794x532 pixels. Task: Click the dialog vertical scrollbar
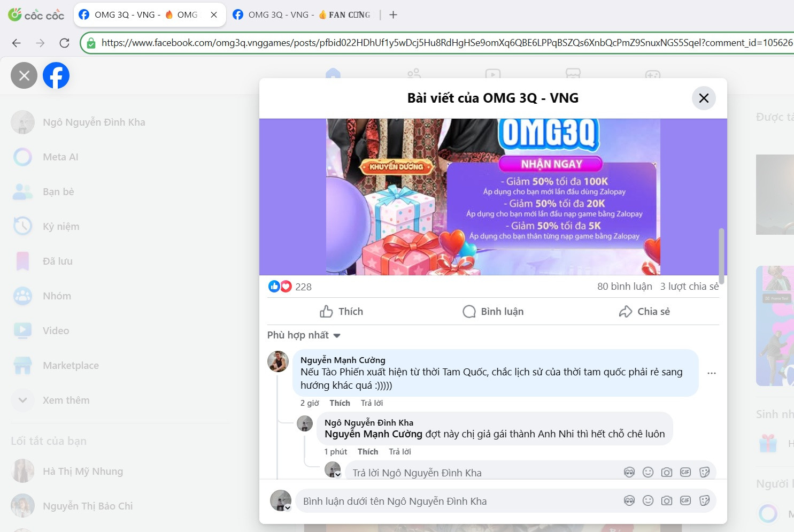[721, 256]
